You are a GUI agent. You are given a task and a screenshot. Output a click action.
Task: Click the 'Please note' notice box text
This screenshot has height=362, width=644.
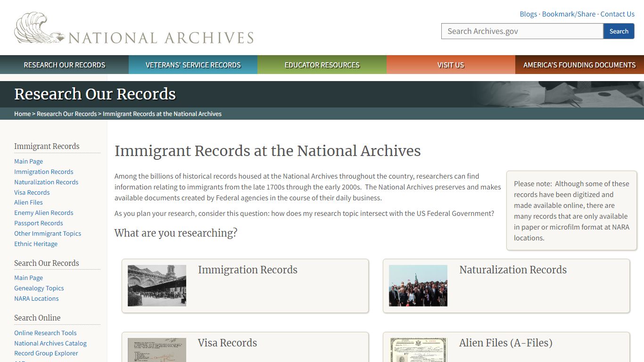coord(571,211)
